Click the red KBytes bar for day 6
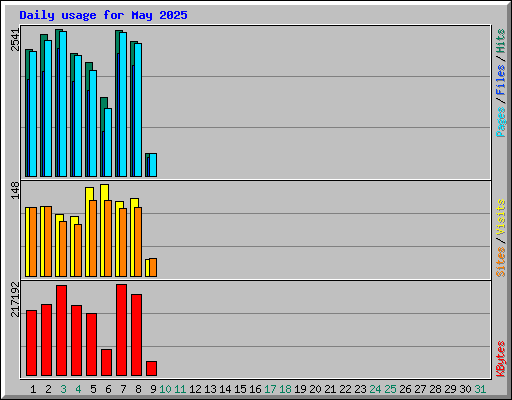The image size is (512, 400). [106, 362]
